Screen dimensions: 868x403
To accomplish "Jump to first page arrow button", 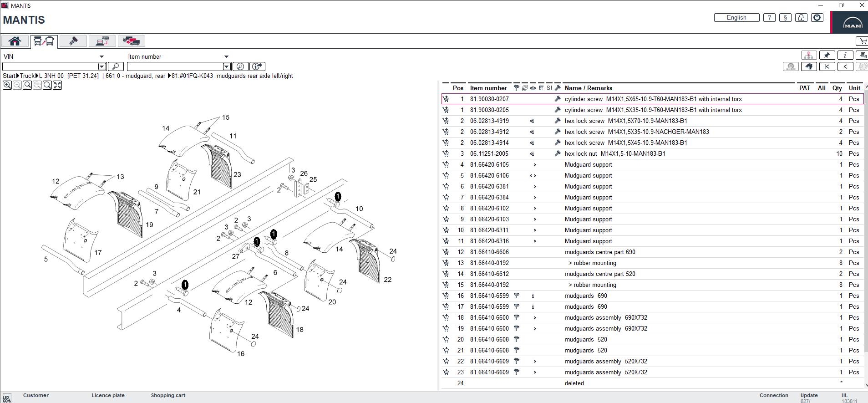I will (827, 66).
